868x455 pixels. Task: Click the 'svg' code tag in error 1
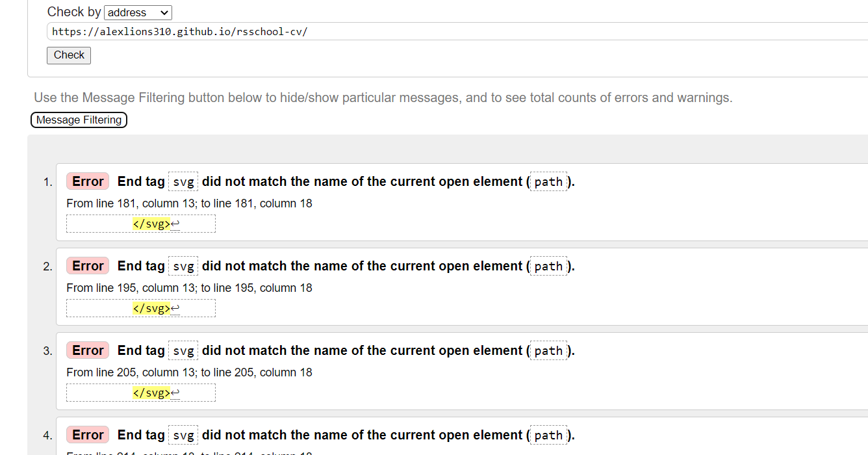pyautogui.click(x=183, y=181)
